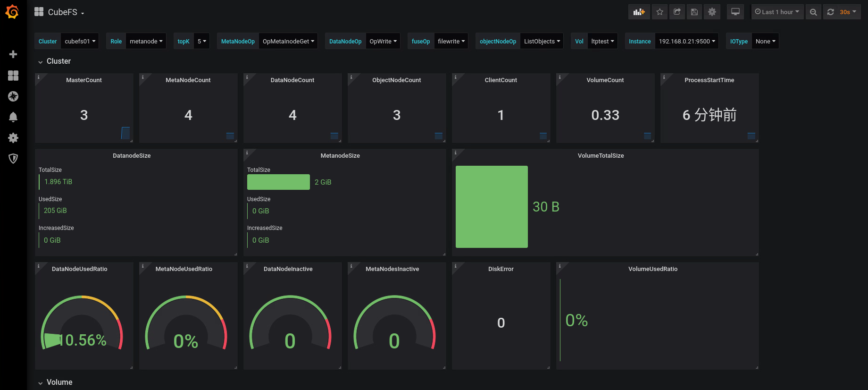Collapse the Cluster row section

55,61
